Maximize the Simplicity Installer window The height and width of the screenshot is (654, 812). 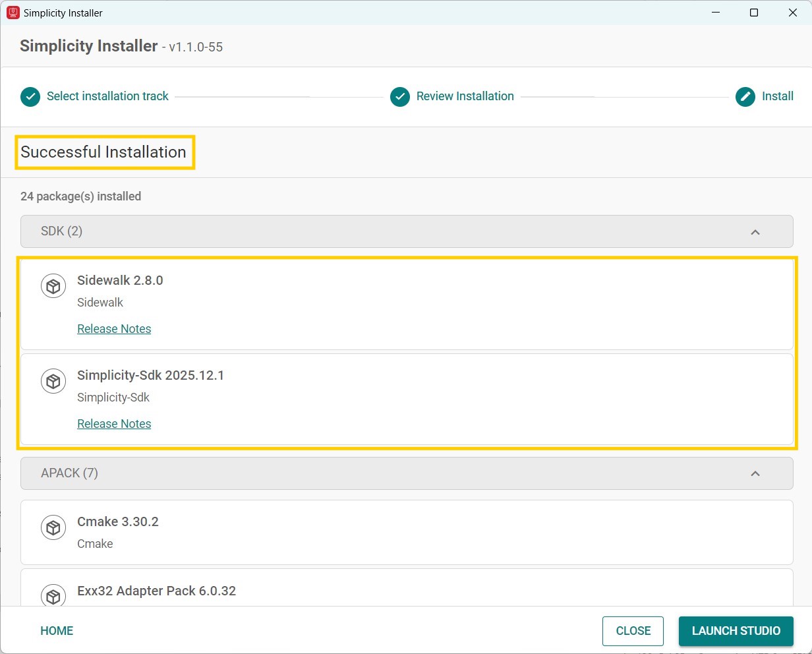click(x=754, y=13)
